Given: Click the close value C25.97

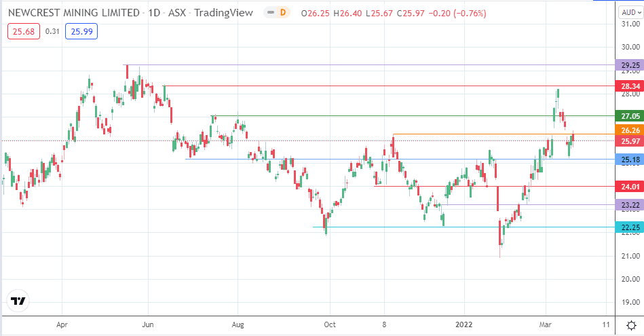Looking at the screenshot, I should (x=411, y=14).
